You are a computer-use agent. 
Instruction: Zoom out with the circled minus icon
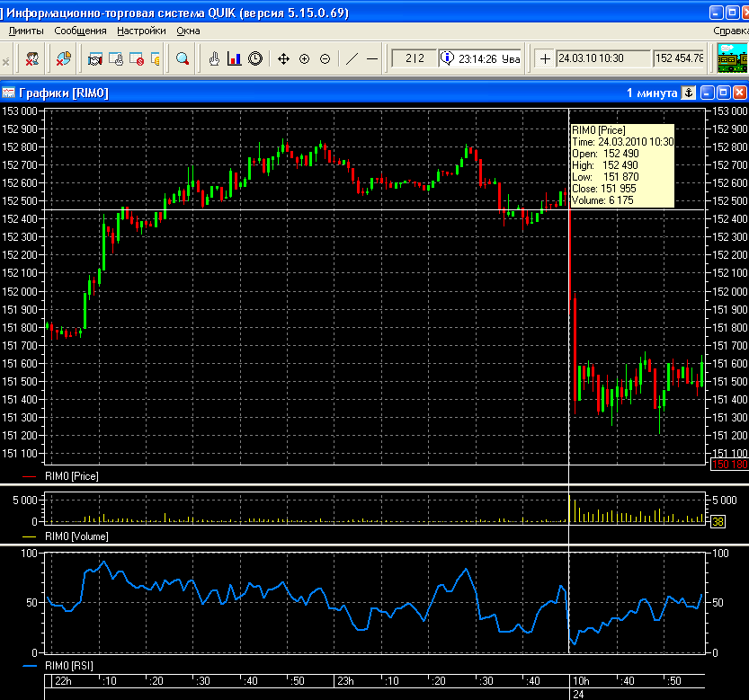tap(325, 59)
